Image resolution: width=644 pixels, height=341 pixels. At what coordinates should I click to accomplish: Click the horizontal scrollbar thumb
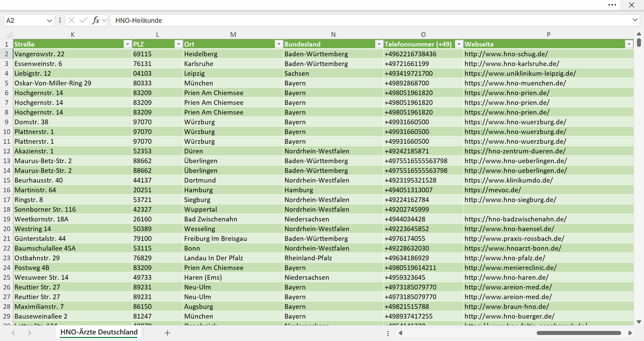pos(578,333)
